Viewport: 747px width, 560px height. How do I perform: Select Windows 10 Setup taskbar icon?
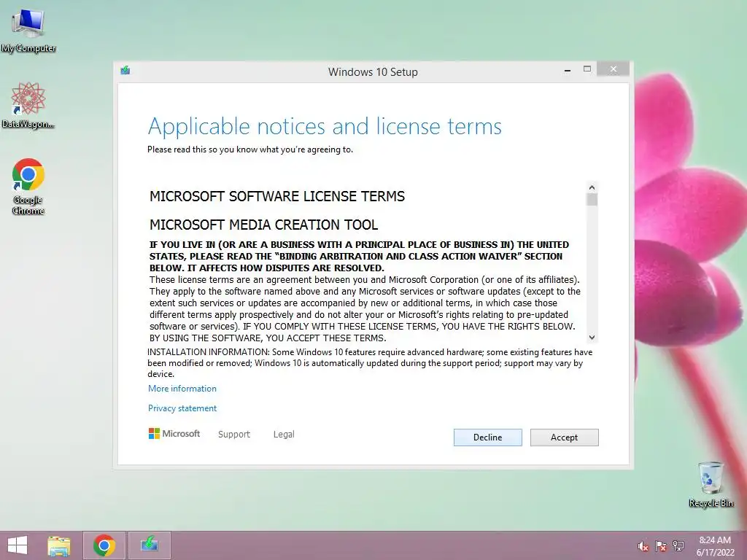[x=150, y=545]
